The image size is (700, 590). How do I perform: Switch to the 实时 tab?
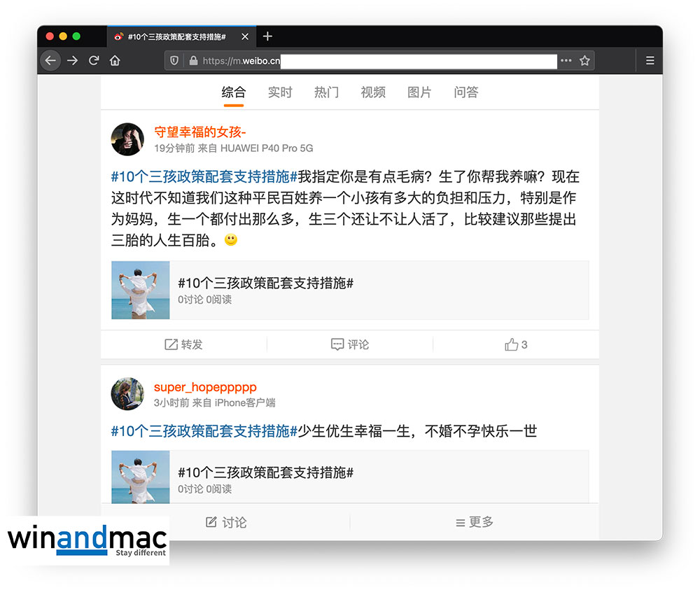280,92
